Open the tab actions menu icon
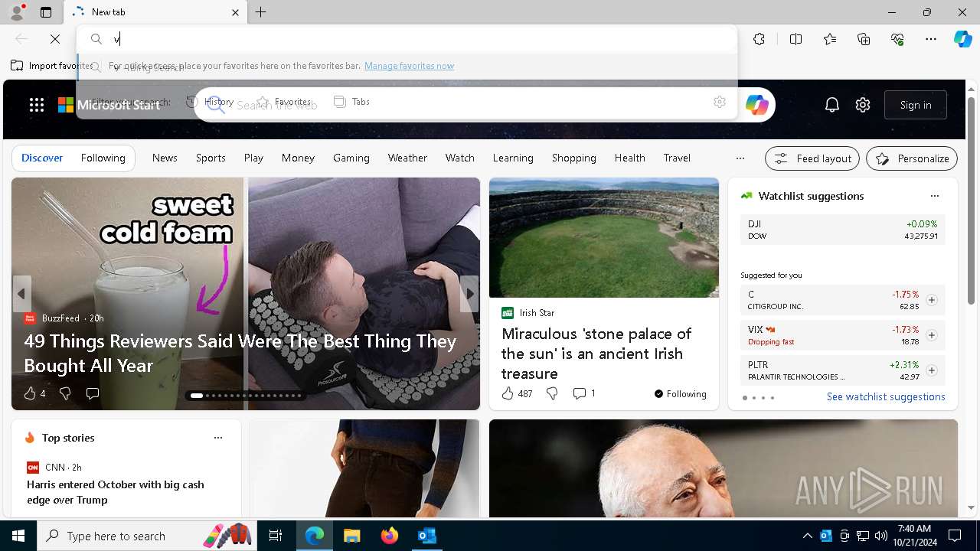This screenshot has width=980, height=551. coord(46,12)
